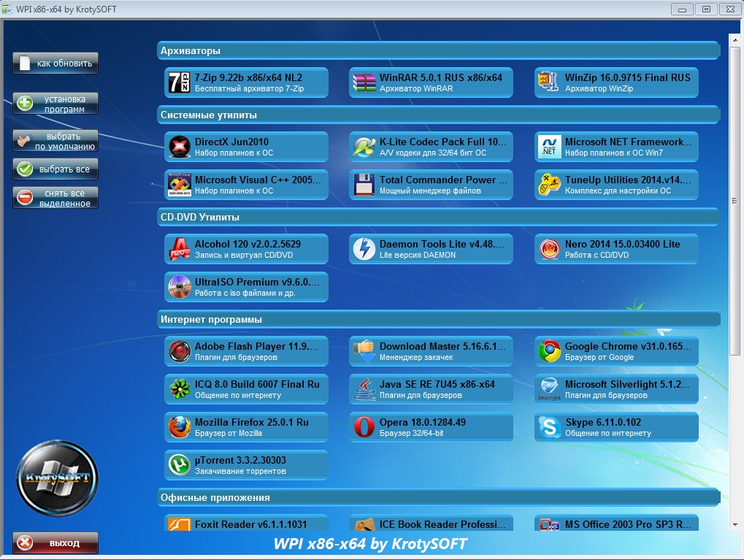
Task: Click the vertical scrollbar thumb
Action: pos(735,200)
